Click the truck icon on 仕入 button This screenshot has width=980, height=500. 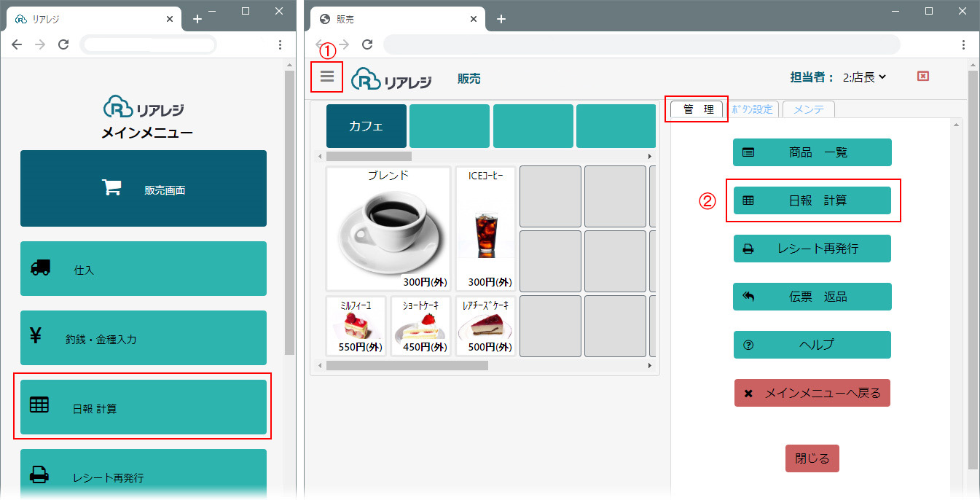(41, 267)
